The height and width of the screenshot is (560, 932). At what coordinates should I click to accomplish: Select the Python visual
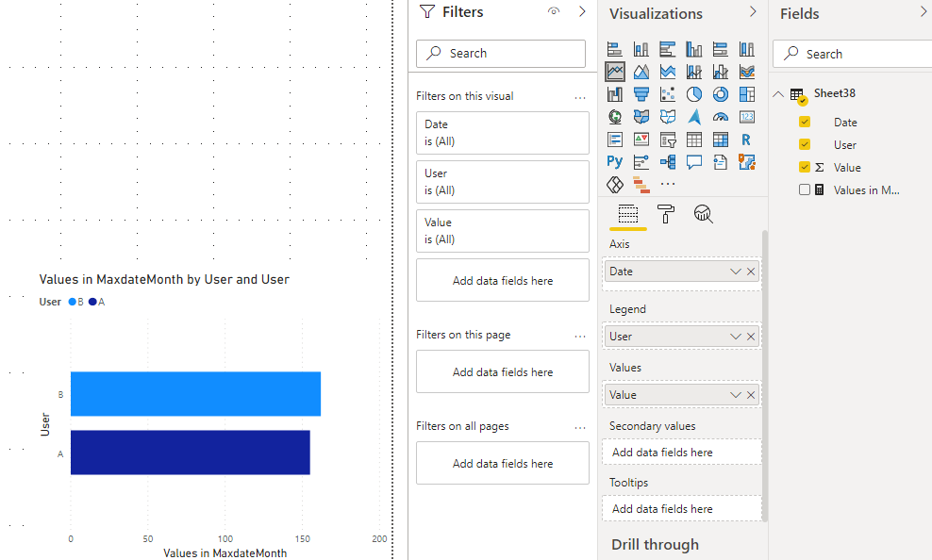[615, 161]
